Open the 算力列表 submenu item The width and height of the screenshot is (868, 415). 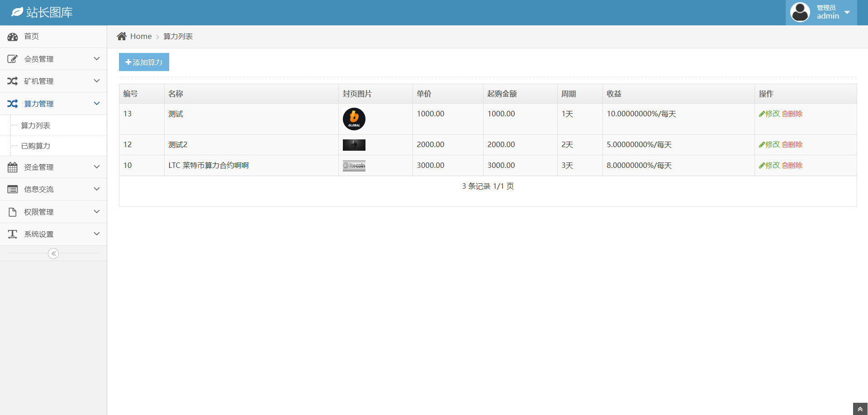pyautogui.click(x=36, y=125)
